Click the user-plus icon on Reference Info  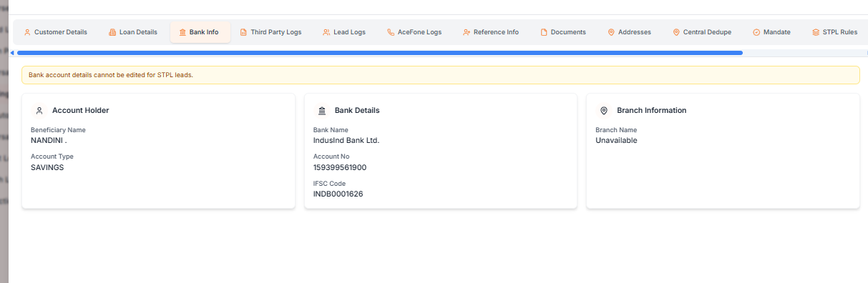point(467,32)
